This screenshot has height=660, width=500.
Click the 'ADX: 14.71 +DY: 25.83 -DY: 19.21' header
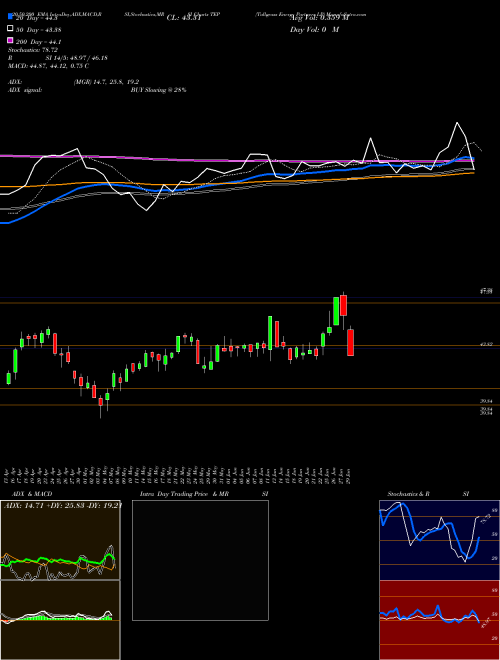[62, 505]
